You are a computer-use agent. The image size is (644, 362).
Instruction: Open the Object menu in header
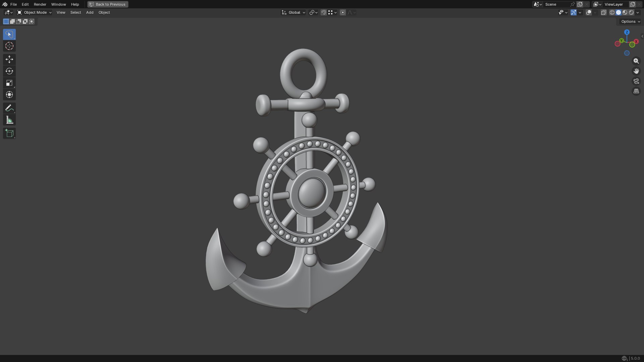coord(104,12)
